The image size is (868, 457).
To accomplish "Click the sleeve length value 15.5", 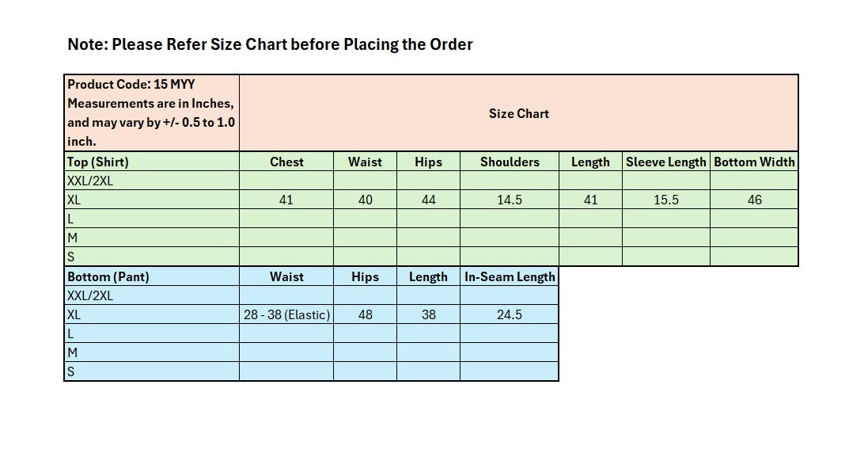I will click(x=665, y=200).
